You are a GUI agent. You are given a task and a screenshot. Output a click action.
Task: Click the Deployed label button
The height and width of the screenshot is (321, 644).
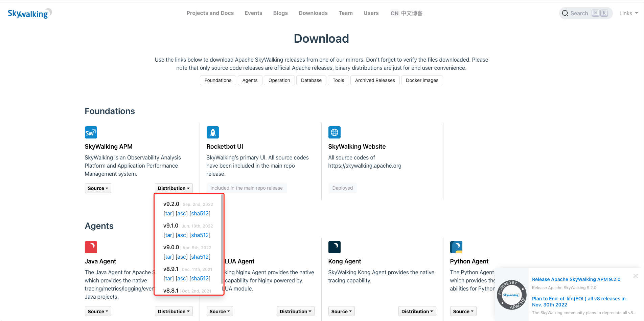click(342, 188)
